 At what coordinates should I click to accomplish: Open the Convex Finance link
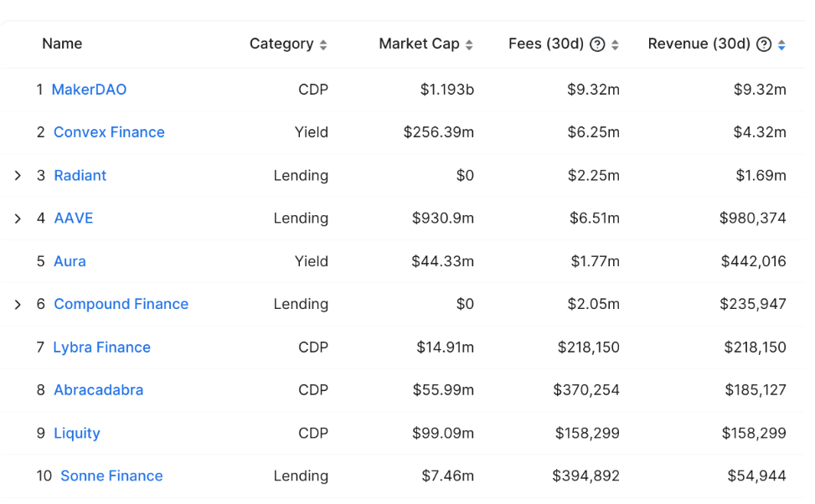coord(109,132)
